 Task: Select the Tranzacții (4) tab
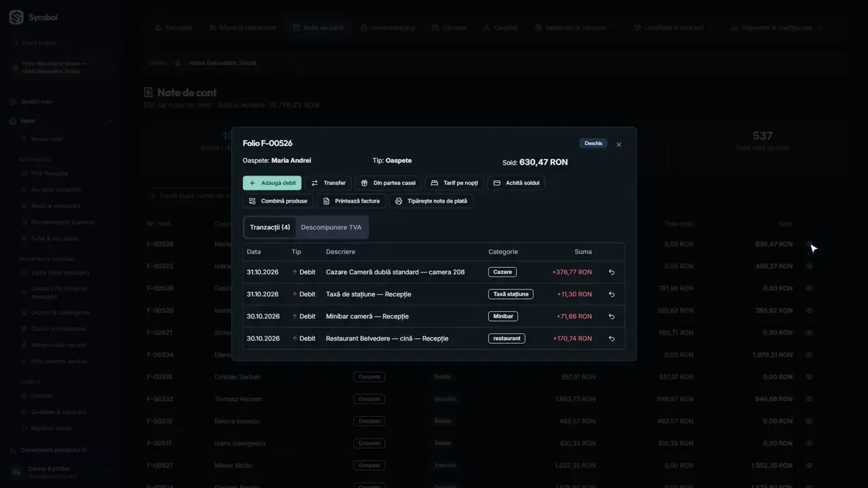(270, 227)
